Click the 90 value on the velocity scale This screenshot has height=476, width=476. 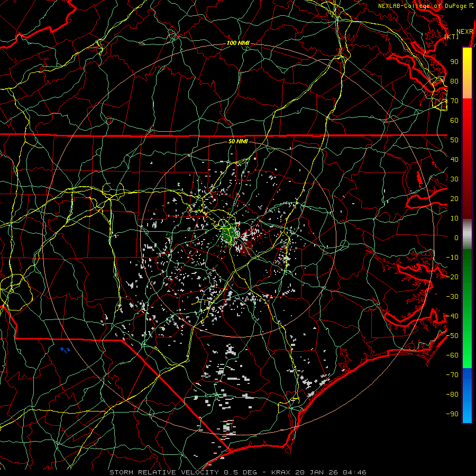point(454,62)
